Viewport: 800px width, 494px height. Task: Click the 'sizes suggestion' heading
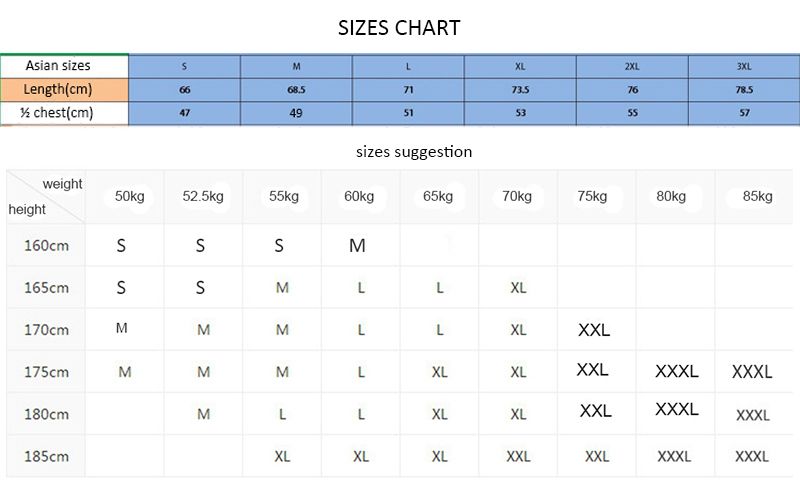pos(414,152)
